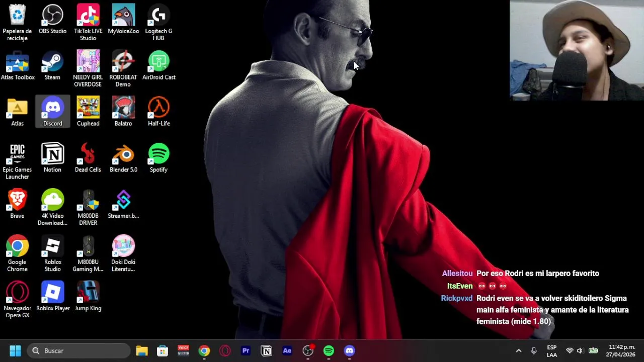Screen dimensions: 644x362
Task: Select the AirDroid Cast desktop icon
Action: [158, 66]
